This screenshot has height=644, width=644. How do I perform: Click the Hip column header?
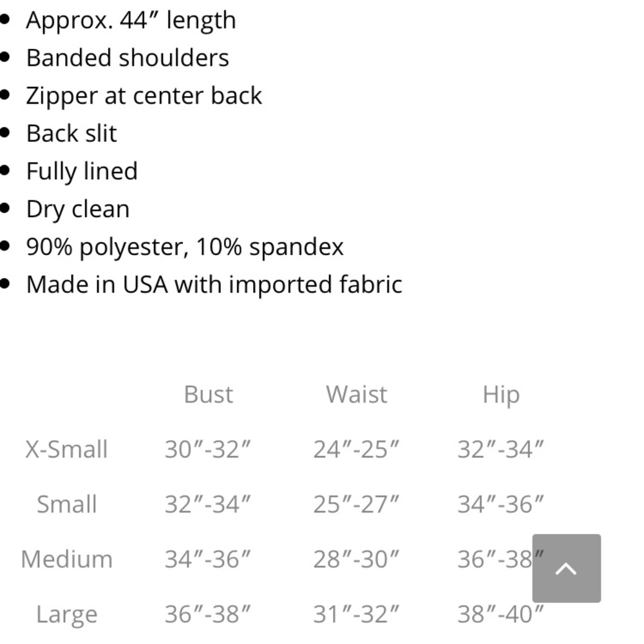coord(500,394)
